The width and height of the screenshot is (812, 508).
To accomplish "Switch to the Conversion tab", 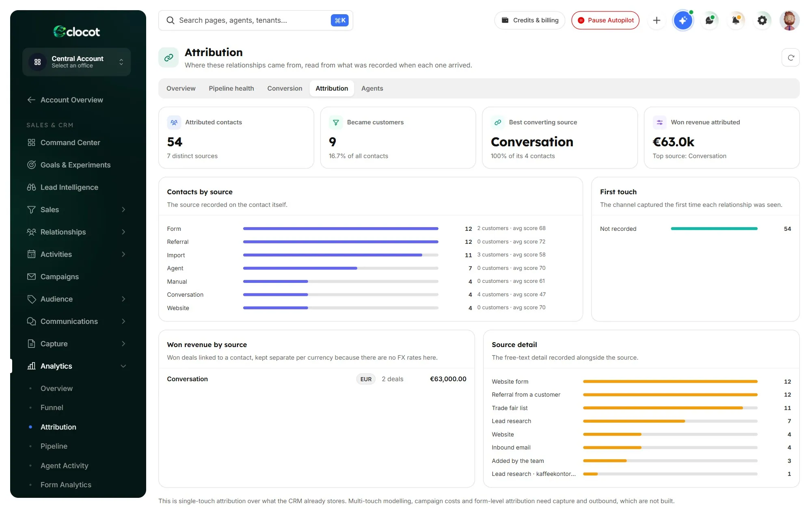I will coord(285,88).
